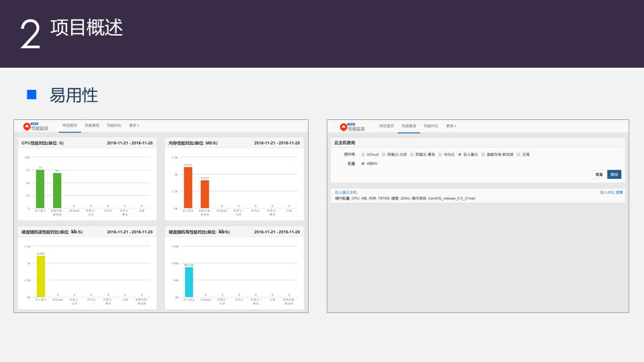Click the tallest green CPU bar
The image size is (644, 362).
[x=40, y=189]
